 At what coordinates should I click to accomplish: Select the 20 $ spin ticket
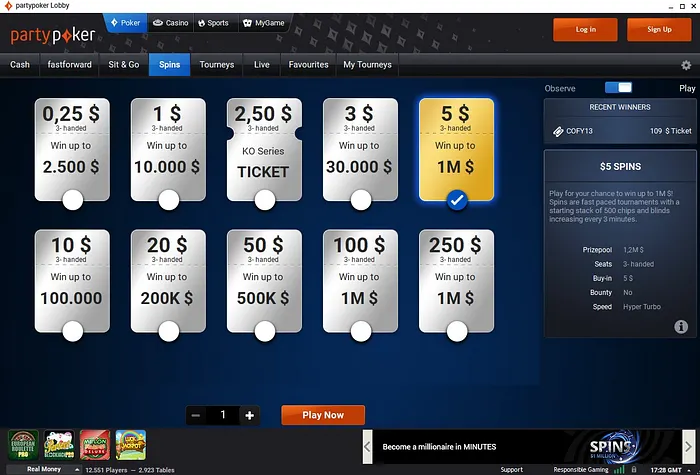(x=168, y=281)
